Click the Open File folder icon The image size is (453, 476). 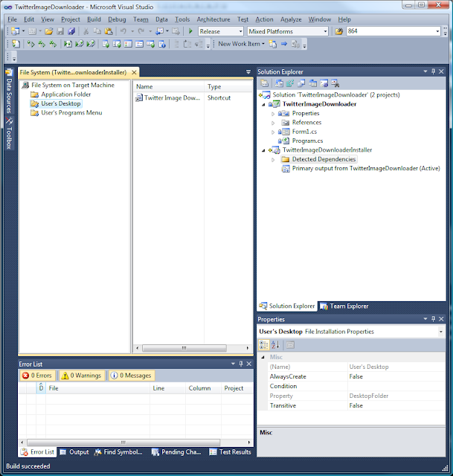(x=49, y=31)
